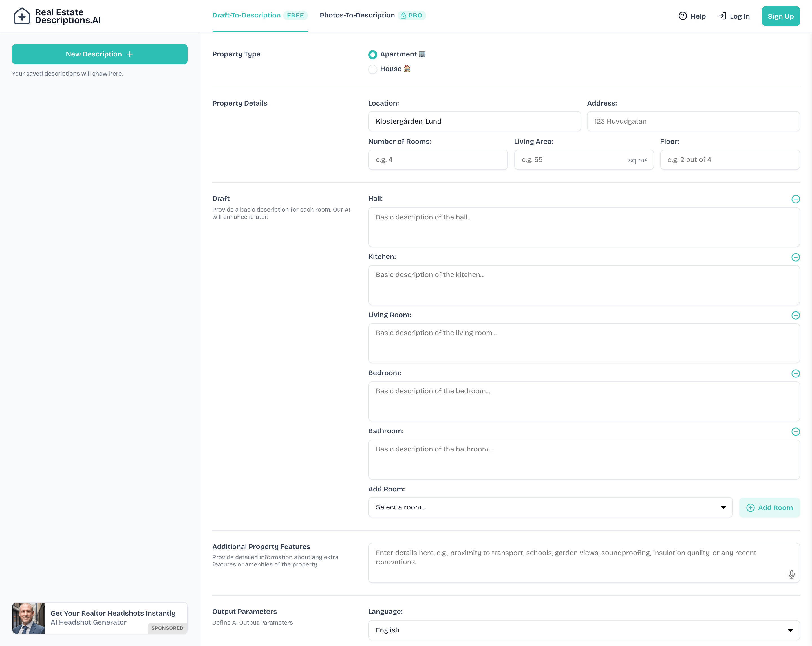Click the Sign Up button
Screen dimensions: 812x646
point(780,16)
